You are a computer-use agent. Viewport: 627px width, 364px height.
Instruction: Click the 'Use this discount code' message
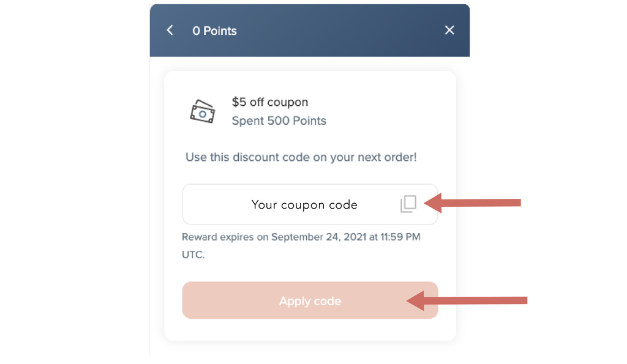tap(301, 157)
